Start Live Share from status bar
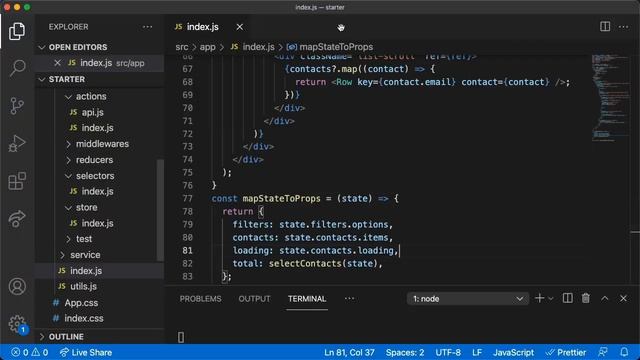The image size is (640, 360). pos(86,352)
